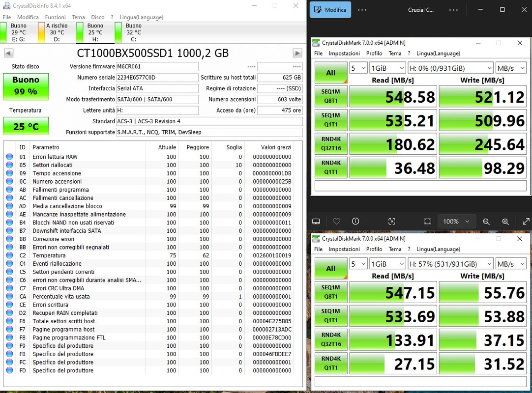Click the serial number field 2234E6577C0D
The image size is (532, 393).
point(157,77)
